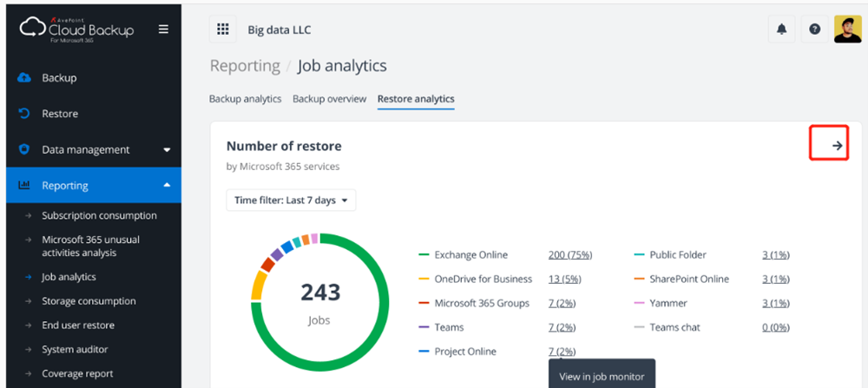The height and width of the screenshot is (388, 868).
Task: Click the Data management shield icon
Action: tap(23, 149)
